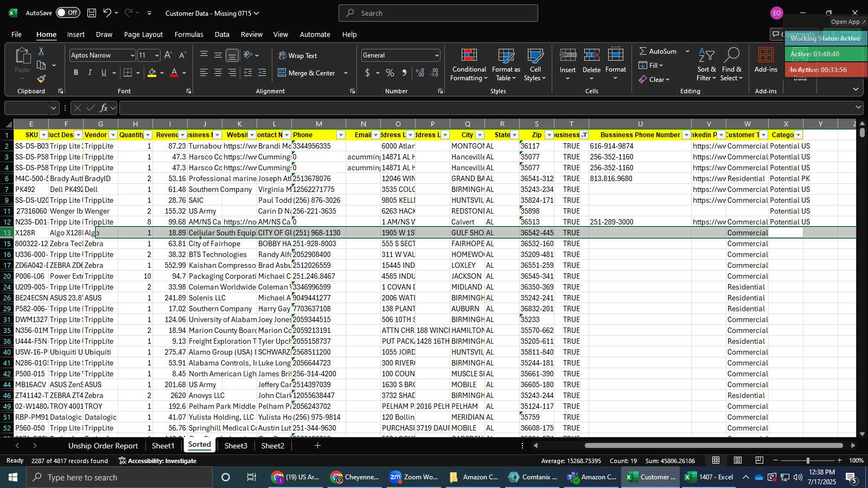Toggle italic formatting
This screenshot has width=868, height=488.
point(90,73)
